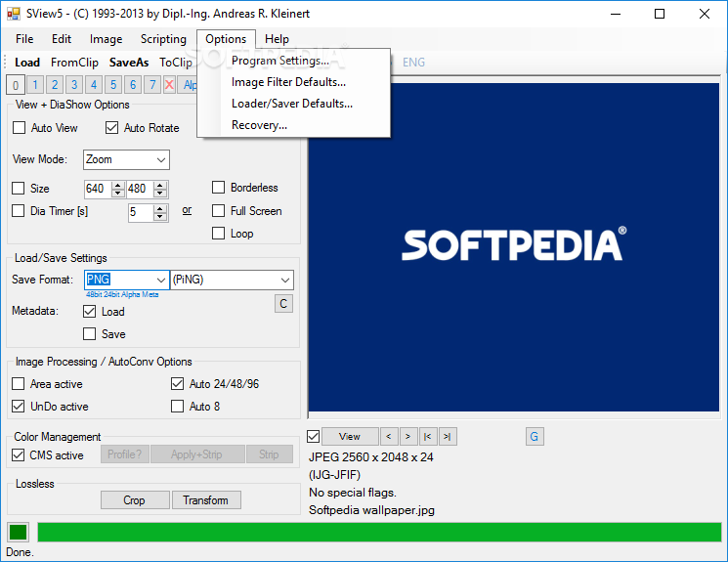The height and width of the screenshot is (562, 728).
Task: Select image slot 6 button
Action: pyautogui.click(x=133, y=85)
